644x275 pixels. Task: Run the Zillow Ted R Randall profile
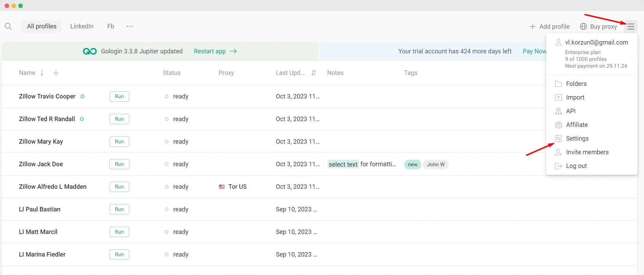(x=119, y=119)
